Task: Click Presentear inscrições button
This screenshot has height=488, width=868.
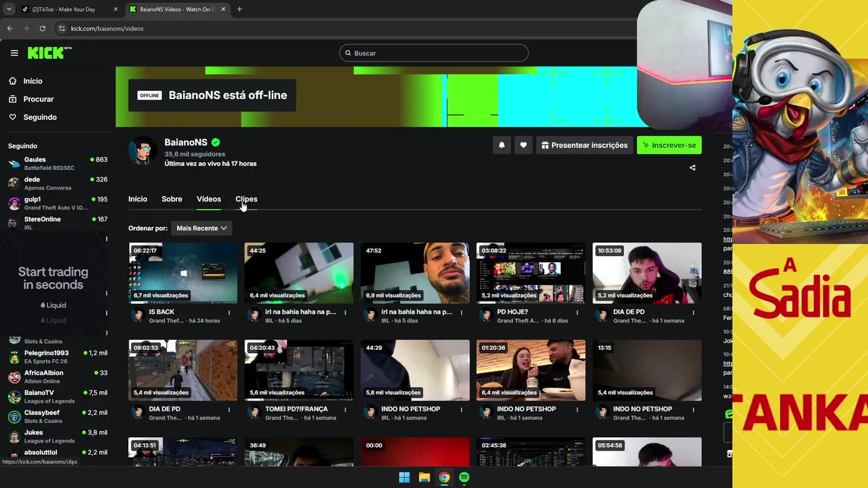Action: pyautogui.click(x=585, y=145)
